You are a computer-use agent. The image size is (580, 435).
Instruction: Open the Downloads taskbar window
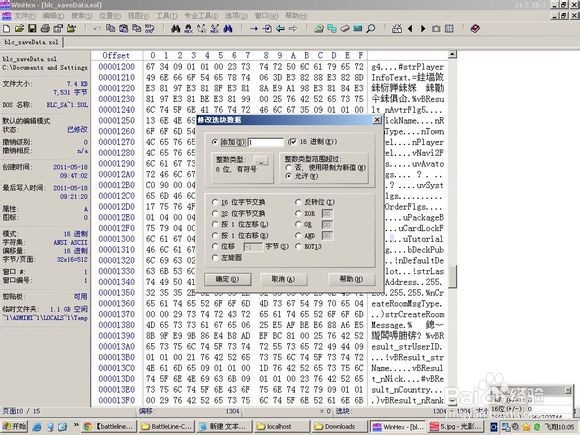(x=339, y=426)
